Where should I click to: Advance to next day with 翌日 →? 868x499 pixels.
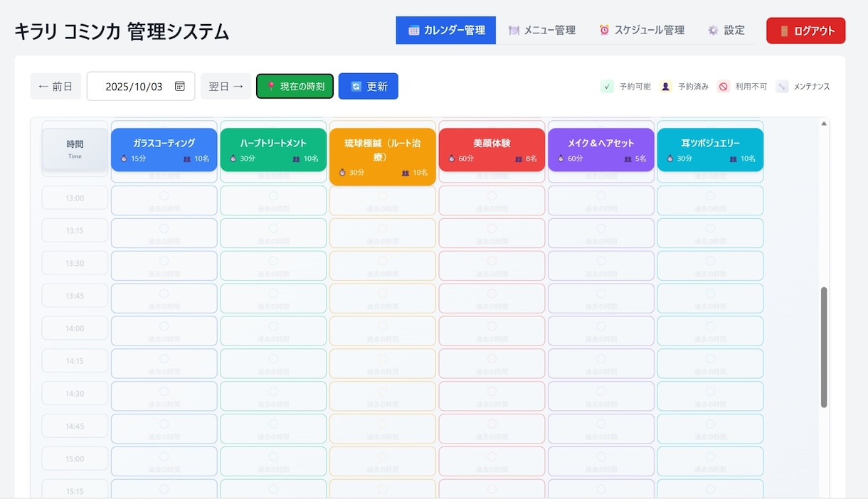pyautogui.click(x=226, y=86)
